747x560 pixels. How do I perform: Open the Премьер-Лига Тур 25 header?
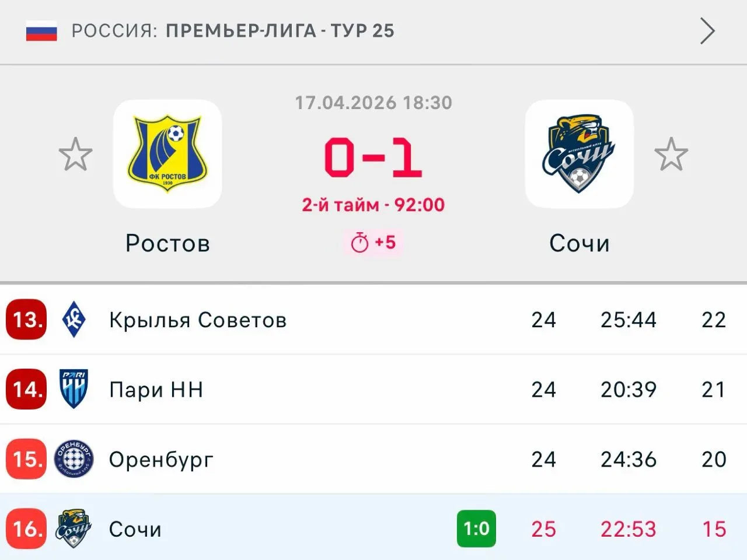(x=280, y=31)
